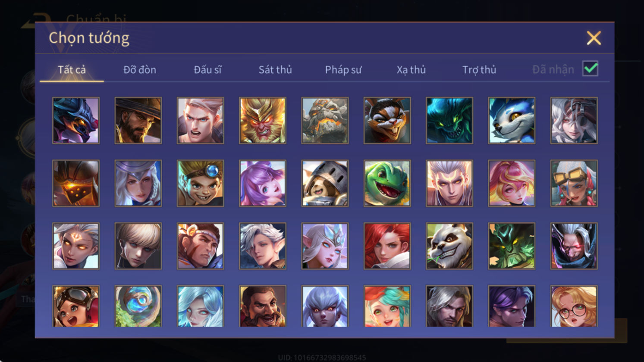Close the Chọn tướng dialog
The height and width of the screenshot is (362, 644).
594,38
